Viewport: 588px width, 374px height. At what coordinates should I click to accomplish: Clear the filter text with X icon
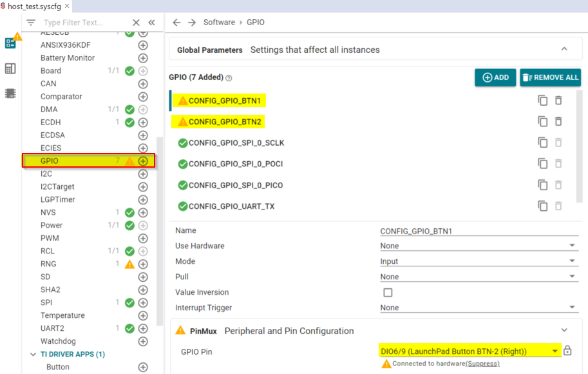[136, 23]
